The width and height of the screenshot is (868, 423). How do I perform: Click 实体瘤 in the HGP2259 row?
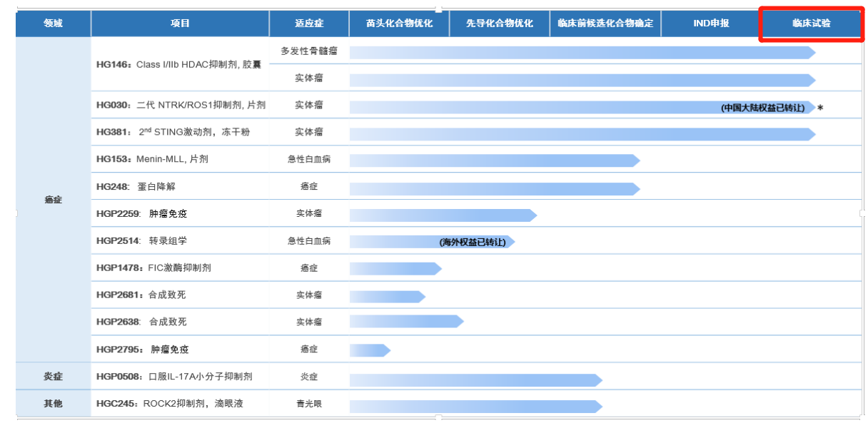[x=309, y=213]
